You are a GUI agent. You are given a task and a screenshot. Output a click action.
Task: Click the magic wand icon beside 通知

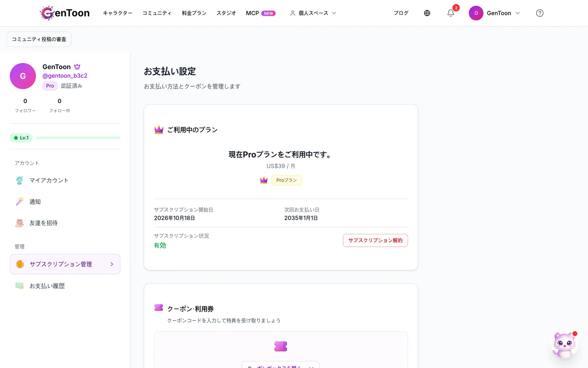[20, 202]
